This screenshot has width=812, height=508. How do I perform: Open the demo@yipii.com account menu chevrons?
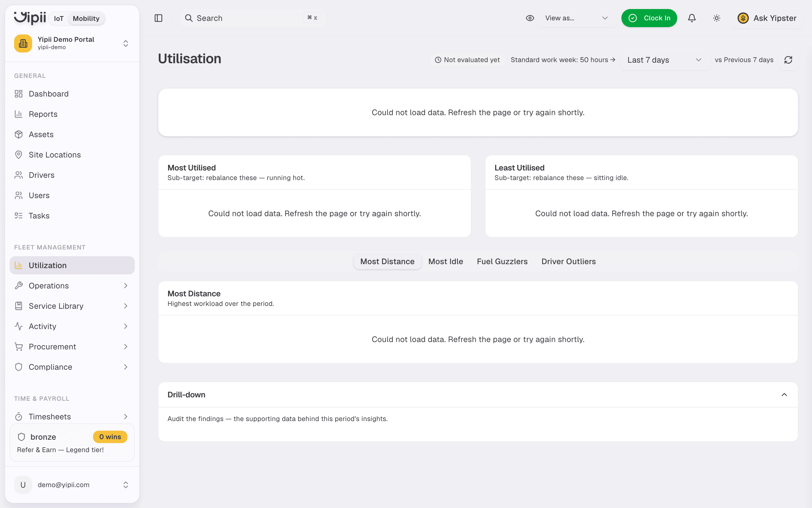[x=125, y=485]
